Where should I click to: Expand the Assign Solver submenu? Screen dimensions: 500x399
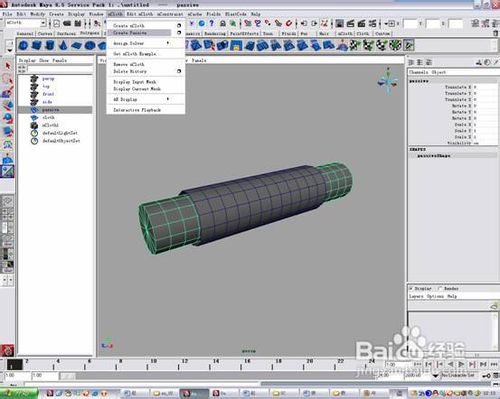[x=168, y=43]
